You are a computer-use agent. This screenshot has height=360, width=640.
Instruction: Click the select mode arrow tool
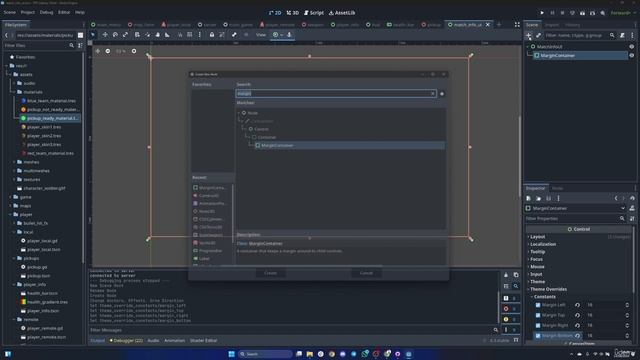(x=93, y=35)
